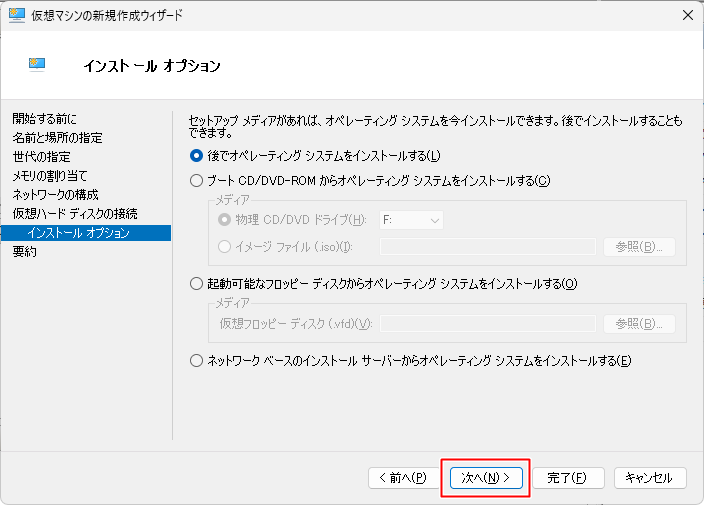Switch to 世代の指定 page
This screenshot has width=704, height=505.
tap(41, 157)
